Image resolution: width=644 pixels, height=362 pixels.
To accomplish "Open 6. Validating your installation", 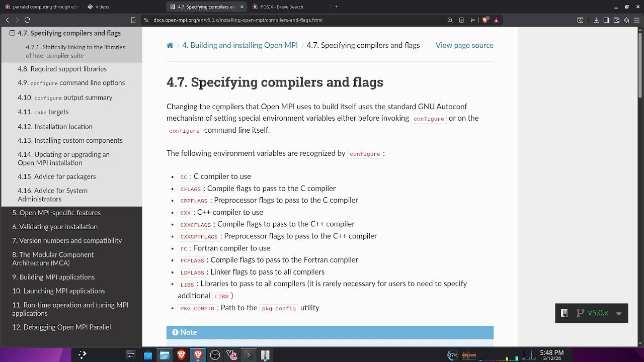I will 55,227.
